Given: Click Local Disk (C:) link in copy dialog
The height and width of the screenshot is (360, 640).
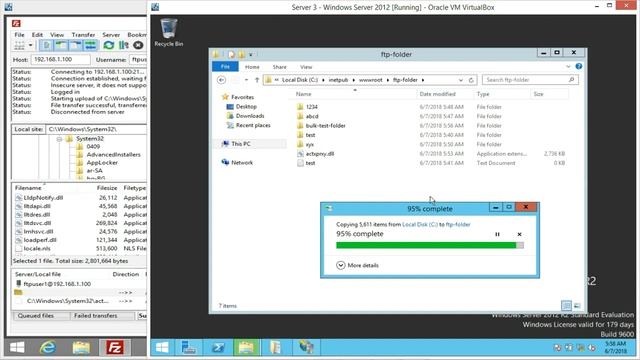Looking at the screenshot, I should tap(420, 224).
